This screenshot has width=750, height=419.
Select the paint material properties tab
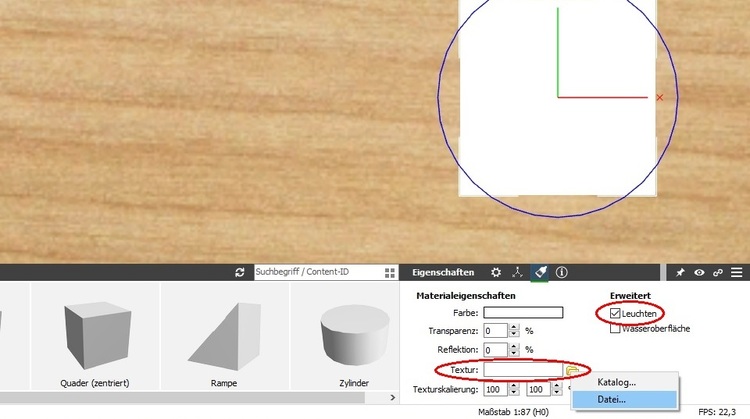tap(540, 272)
